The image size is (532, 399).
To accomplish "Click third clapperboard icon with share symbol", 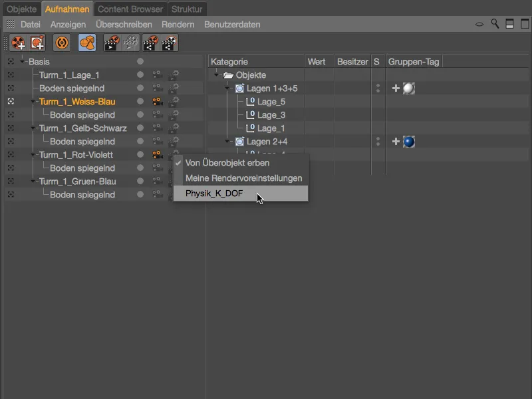I will (151, 43).
